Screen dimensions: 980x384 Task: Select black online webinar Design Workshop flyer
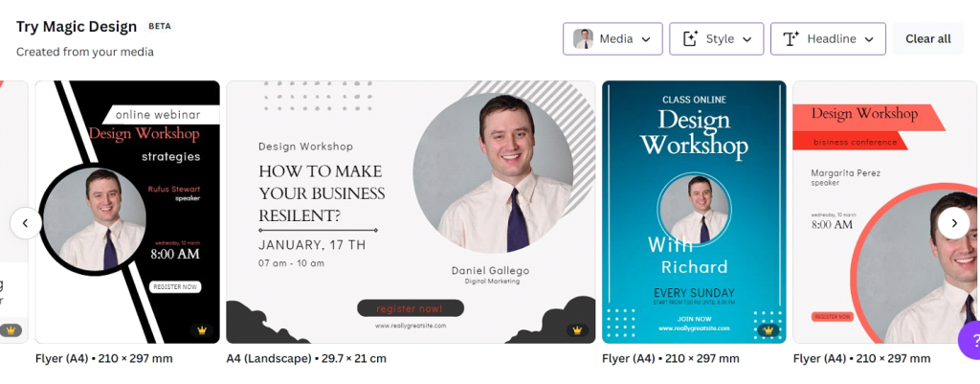coord(127,212)
